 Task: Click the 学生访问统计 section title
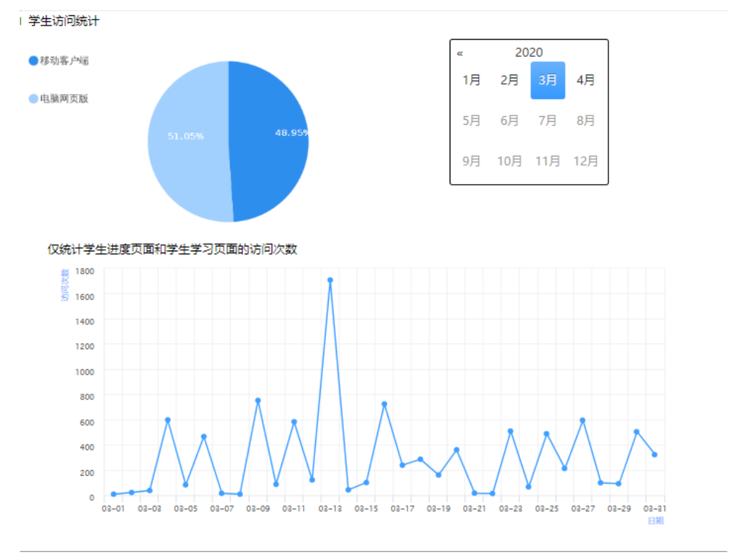(64, 21)
